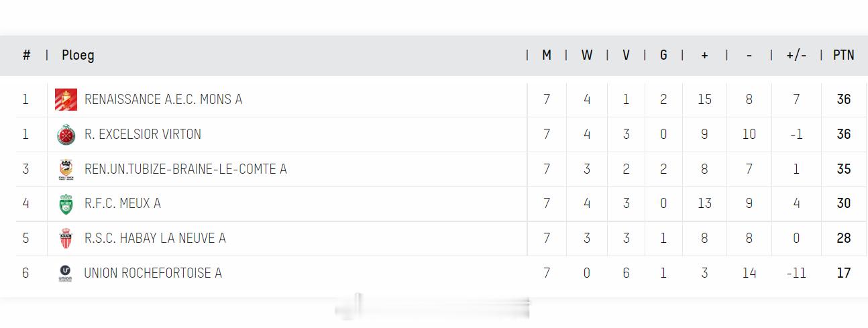Image resolution: width=868 pixels, height=328 pixels.
Task: Click the Union Rochefortoise club logo
Action: (x=66, y=274)
